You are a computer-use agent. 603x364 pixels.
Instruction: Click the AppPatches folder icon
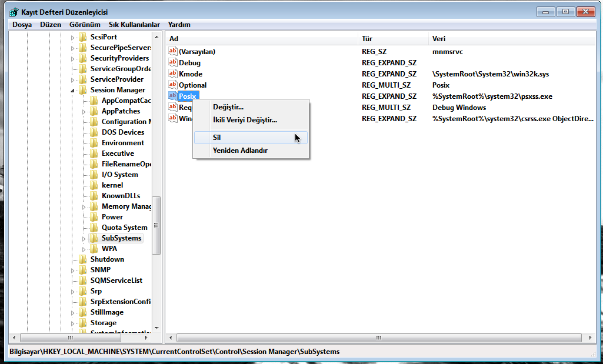click(94, 111)
